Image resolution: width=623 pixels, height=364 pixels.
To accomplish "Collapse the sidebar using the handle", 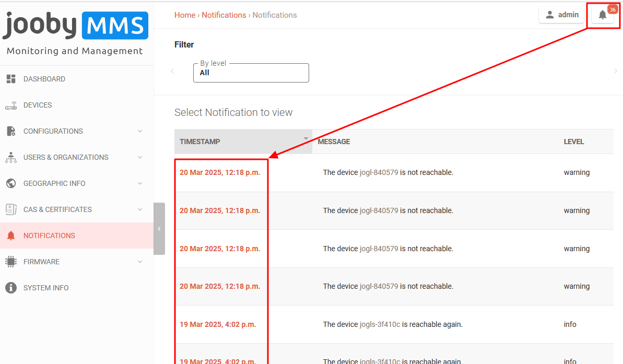I will click(x=159, y=229).
